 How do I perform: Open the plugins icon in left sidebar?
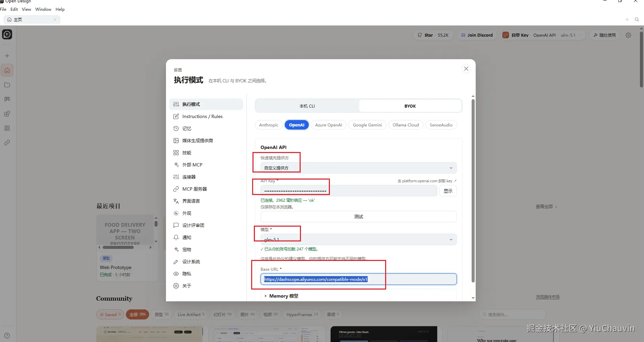click(7, 114)
